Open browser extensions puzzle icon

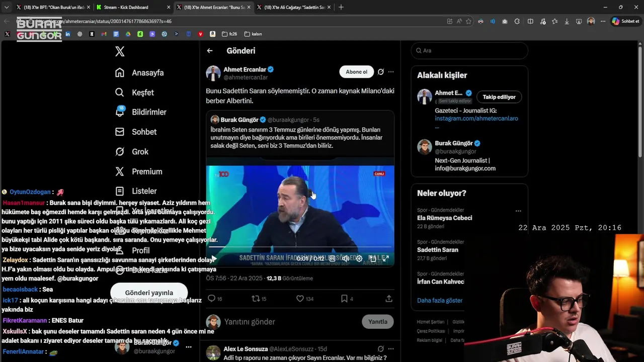(x=517, y=21)
